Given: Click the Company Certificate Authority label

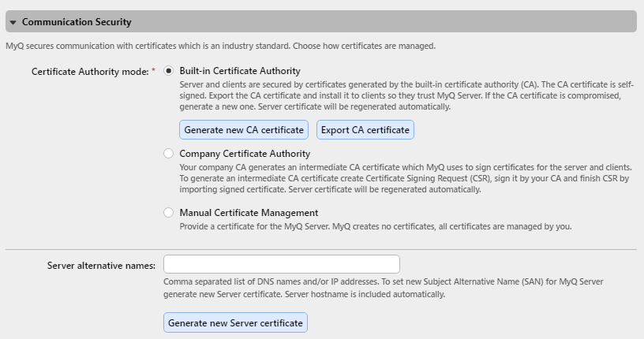Looking at the screenshot, I should (245, 154).
